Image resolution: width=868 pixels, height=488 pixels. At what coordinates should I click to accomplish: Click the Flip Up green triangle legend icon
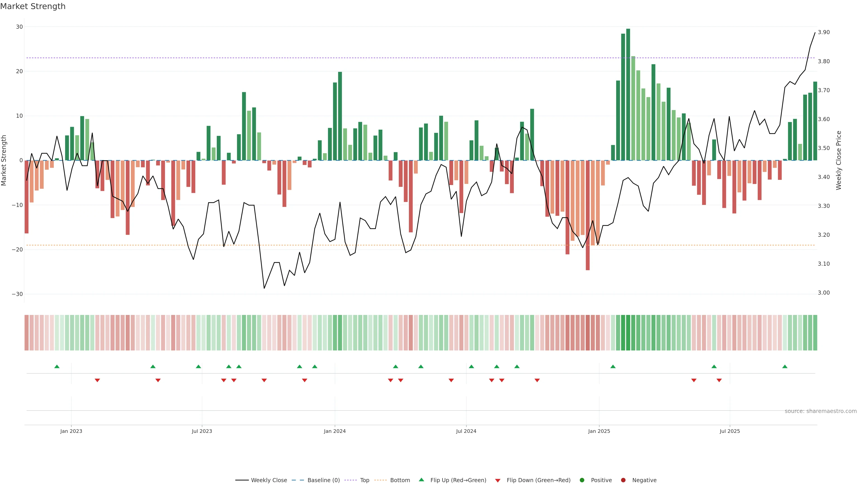421,480
